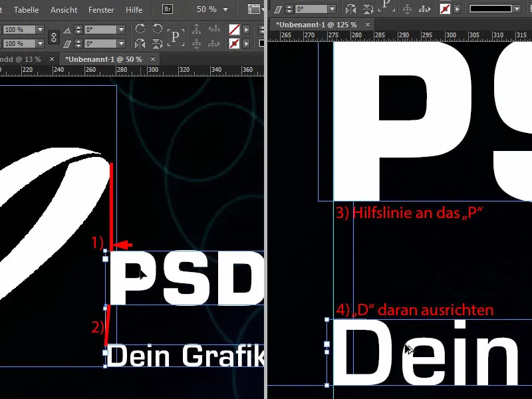Select next object in the 125 % window
Screen dimensions: 532x399
[424, 9]
